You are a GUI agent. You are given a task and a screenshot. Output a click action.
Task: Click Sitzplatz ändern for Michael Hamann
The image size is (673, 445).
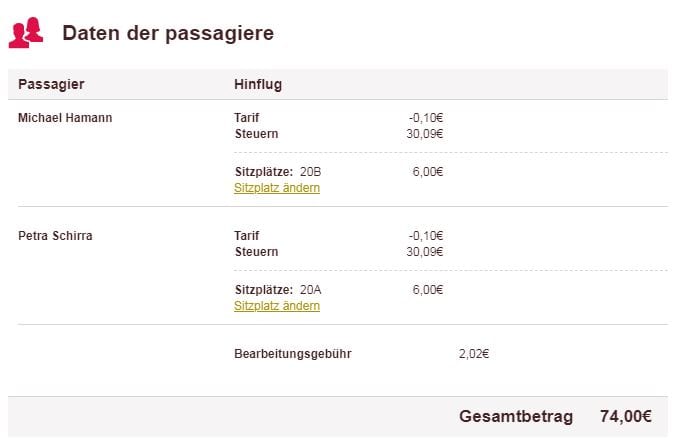[x=277, y=188]
